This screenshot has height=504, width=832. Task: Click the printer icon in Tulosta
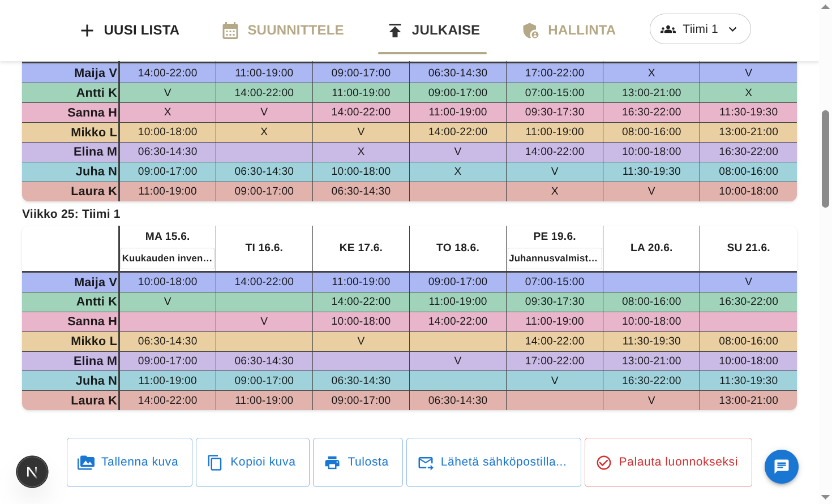click(332, 463)
